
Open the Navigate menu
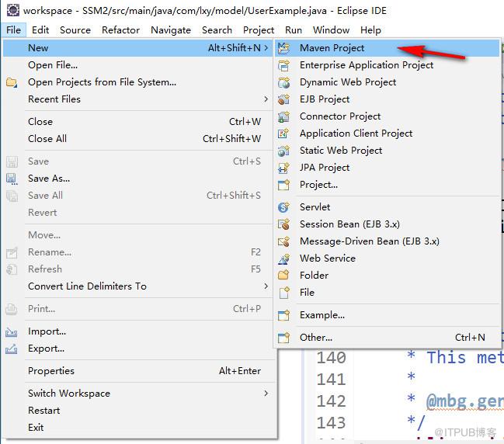click(171, 29)
